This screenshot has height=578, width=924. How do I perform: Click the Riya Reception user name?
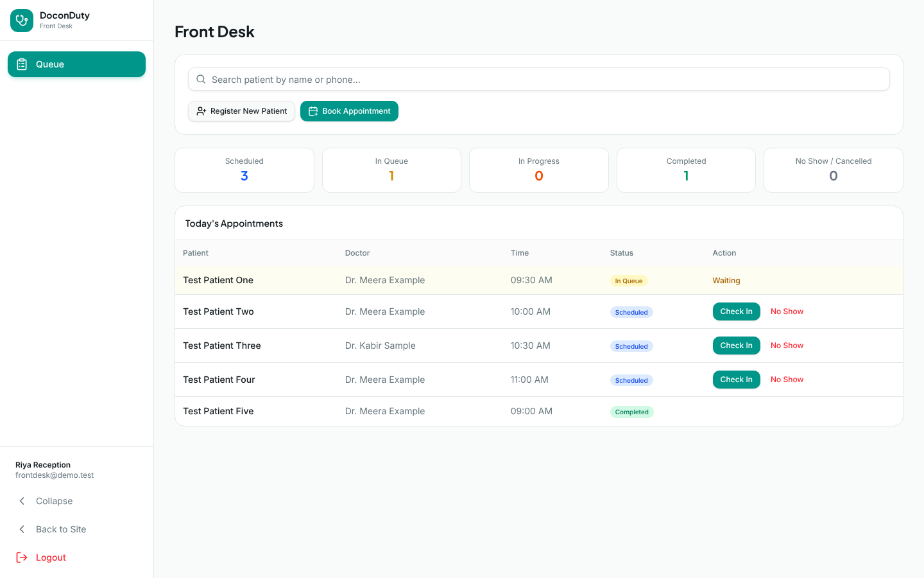(43, 465)
